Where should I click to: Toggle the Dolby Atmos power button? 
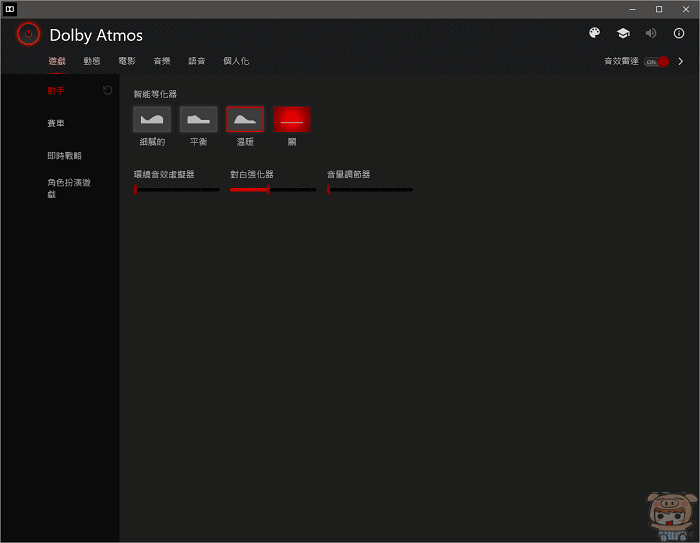click(29, 34)
